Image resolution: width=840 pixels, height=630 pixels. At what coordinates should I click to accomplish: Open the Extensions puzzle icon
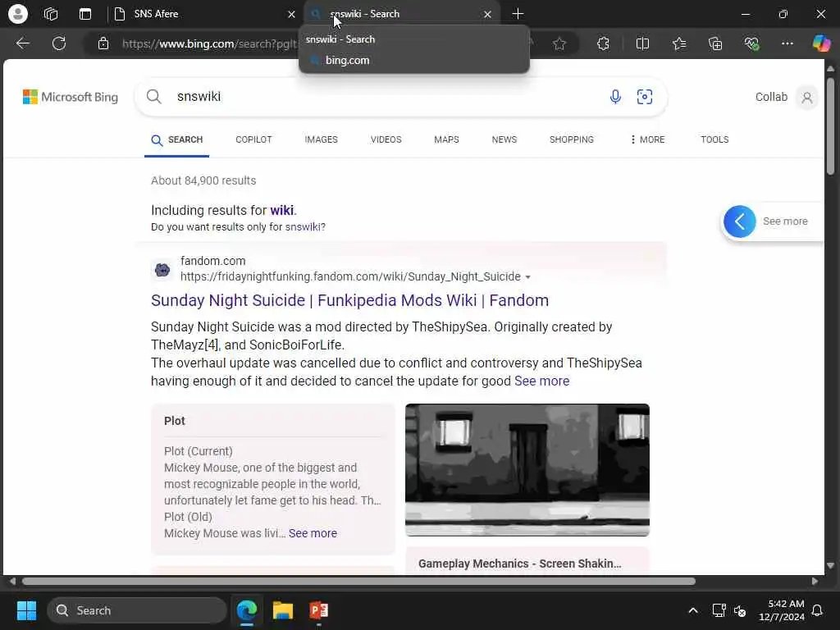(x=603, y=43)
